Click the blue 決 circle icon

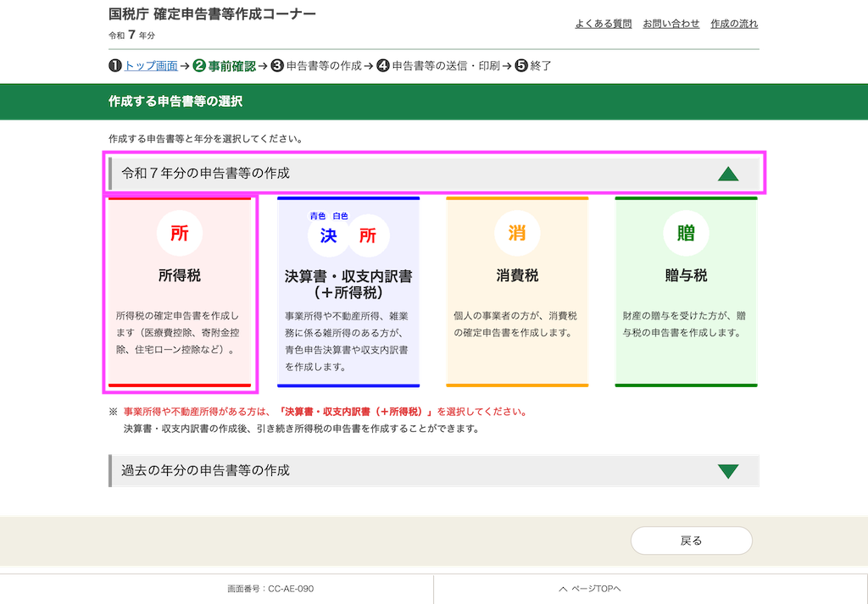(x=329, y=236)
